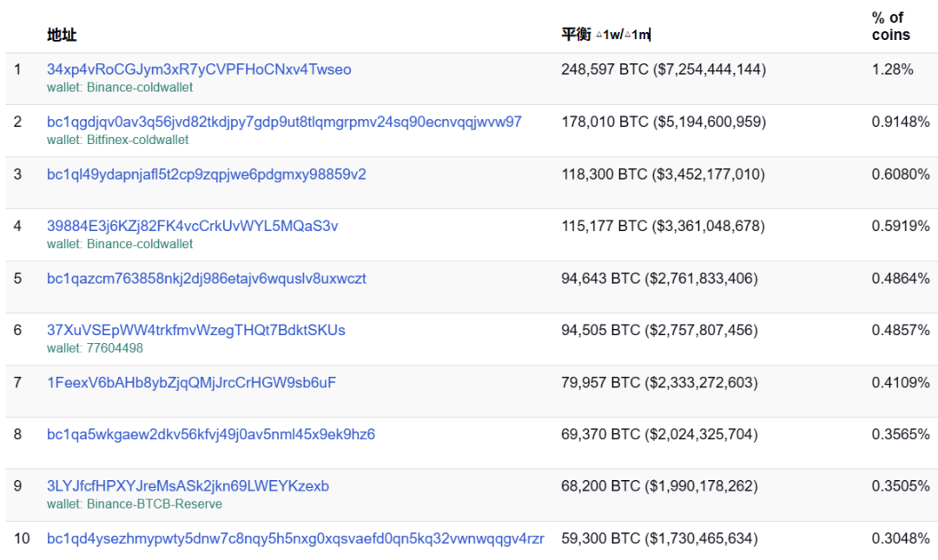Image resolution: width=938 pixels, height=560 pixels.
Task: Open wallet 77604498 link
Action: coord(115,348)
